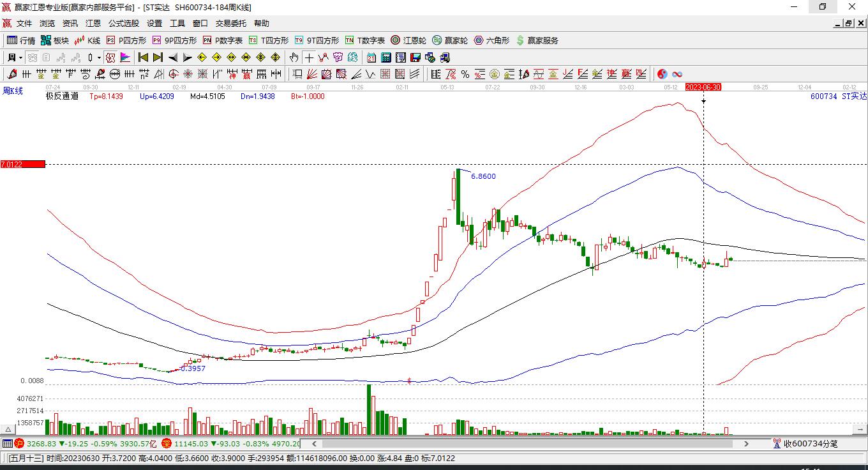Open the P四方形 tool

click(x=126, y=40)
